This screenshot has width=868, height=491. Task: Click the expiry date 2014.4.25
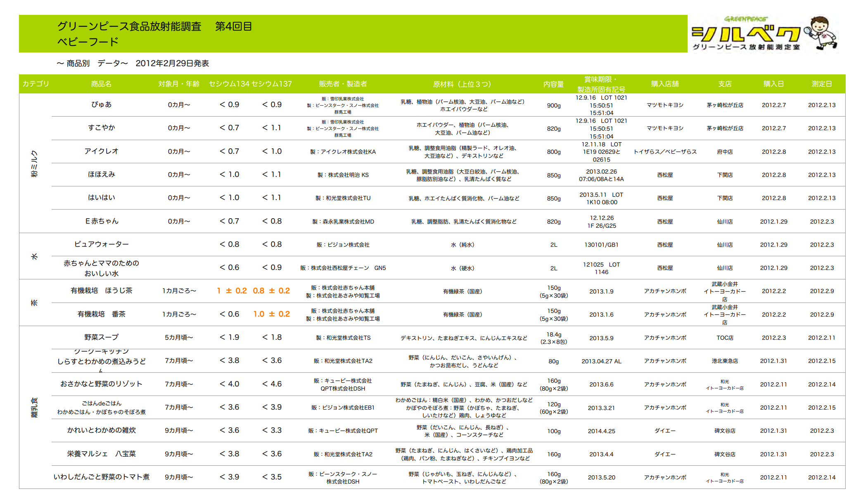pyautogui.click(x=601, y=431)
